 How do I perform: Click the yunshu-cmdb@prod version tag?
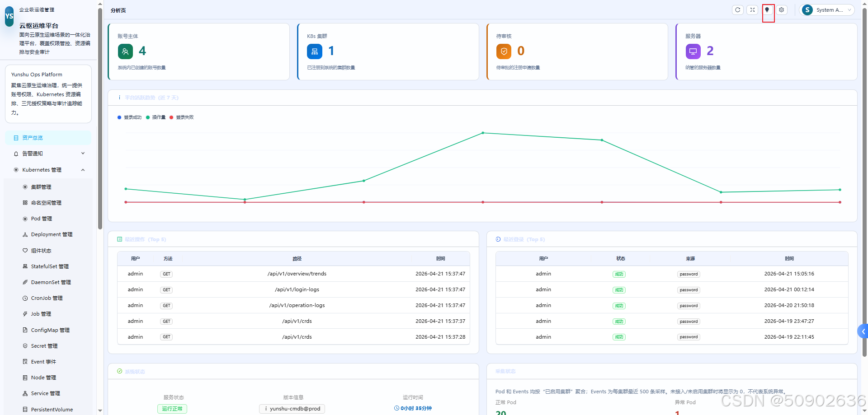click(292, 409)
